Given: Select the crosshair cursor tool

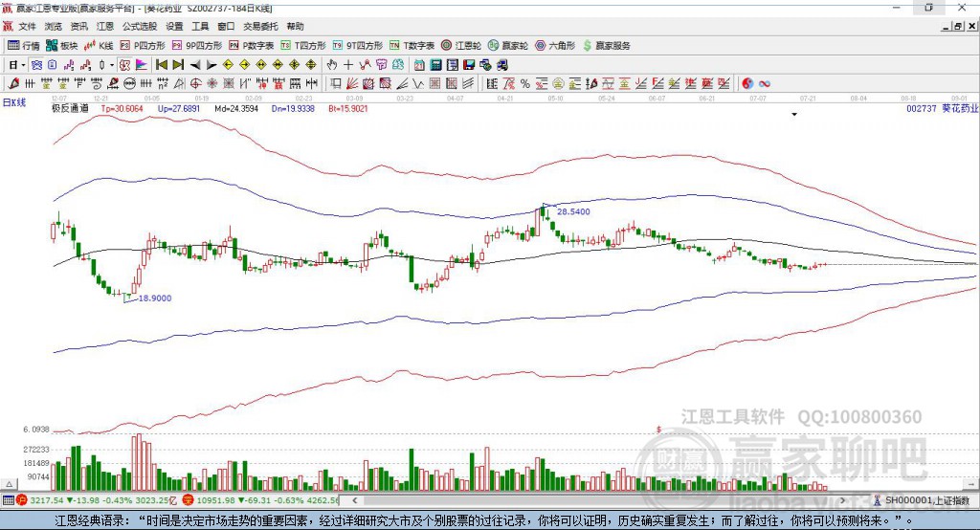Looking at the screenshot, I should (x=348, y=65).
